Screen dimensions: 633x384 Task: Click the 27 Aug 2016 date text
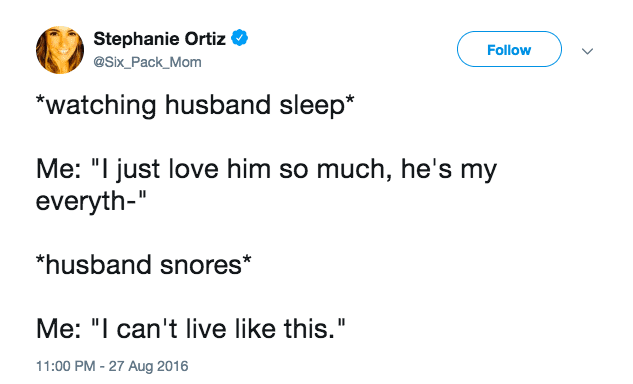pyautogui.click(x=148, y=366)
